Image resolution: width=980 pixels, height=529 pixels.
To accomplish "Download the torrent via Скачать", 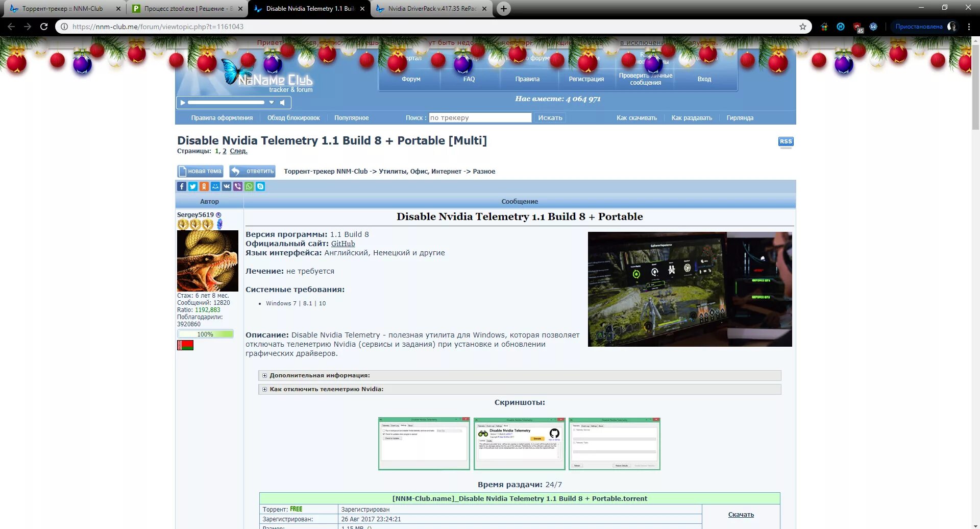I will tap(741, 515).
